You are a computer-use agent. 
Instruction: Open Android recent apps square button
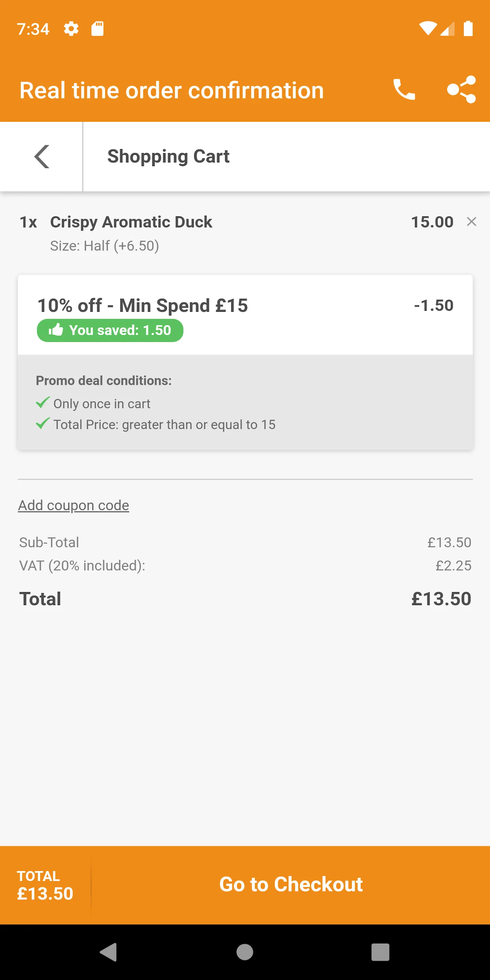coord(380,952)
